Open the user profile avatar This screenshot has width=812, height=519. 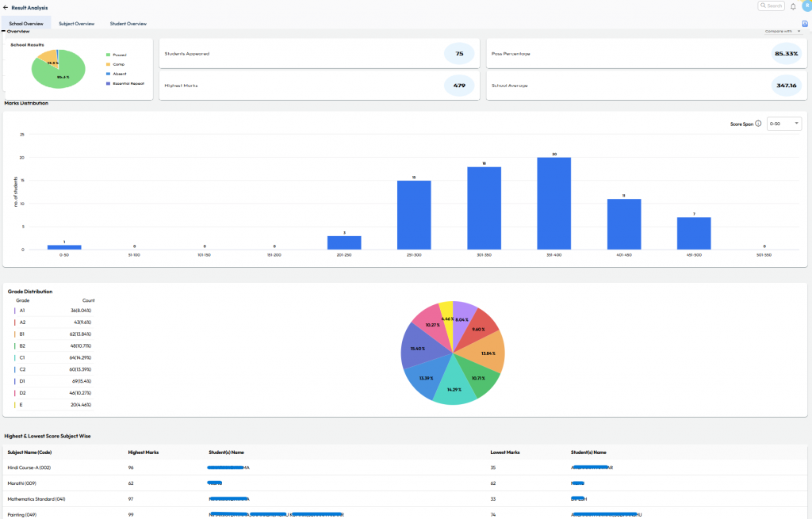[x=806, y=6]
